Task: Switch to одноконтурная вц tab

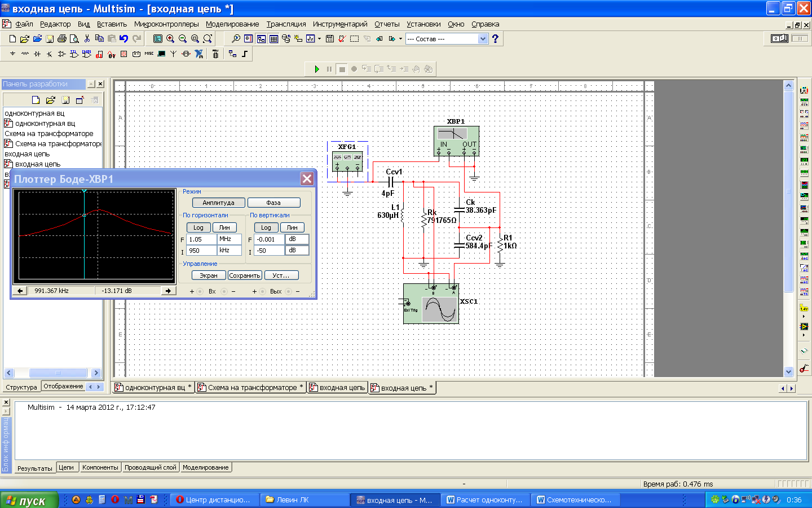Action: coord(153,388)
